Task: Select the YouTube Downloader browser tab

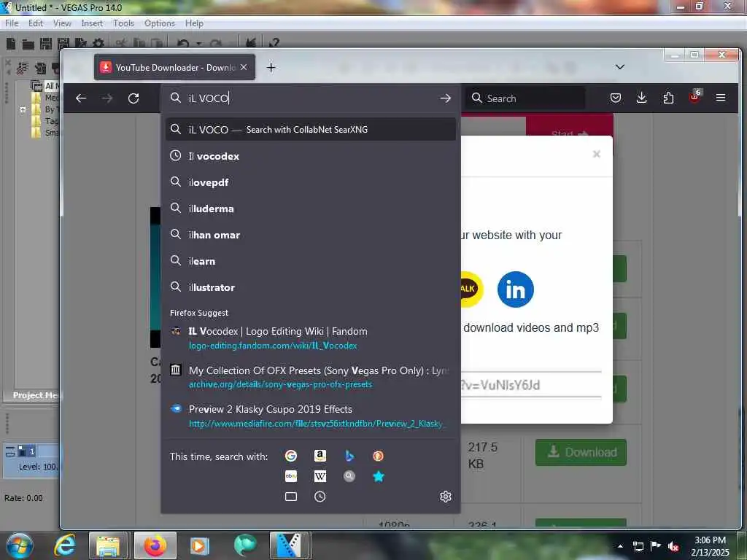Action: (174, 68)
